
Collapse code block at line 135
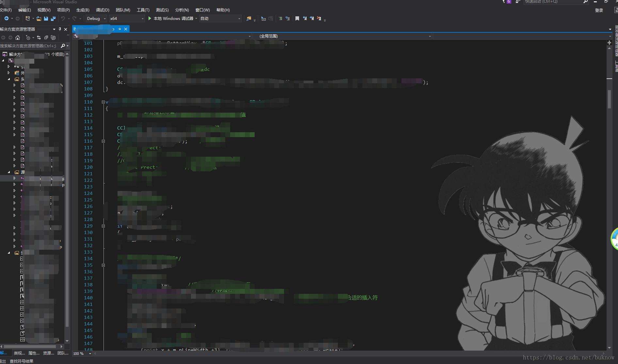click(103, 265)
